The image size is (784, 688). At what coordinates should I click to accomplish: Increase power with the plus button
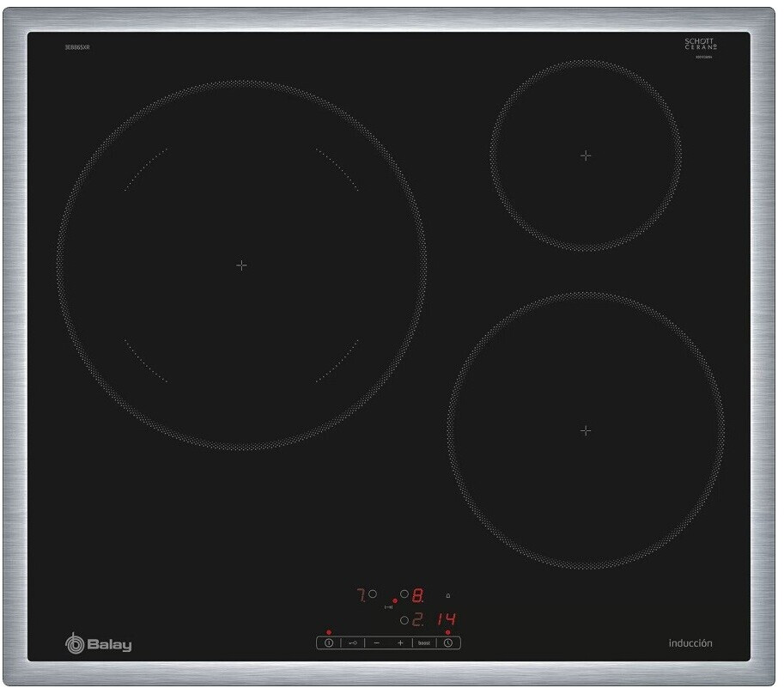(x=400, y=643)
